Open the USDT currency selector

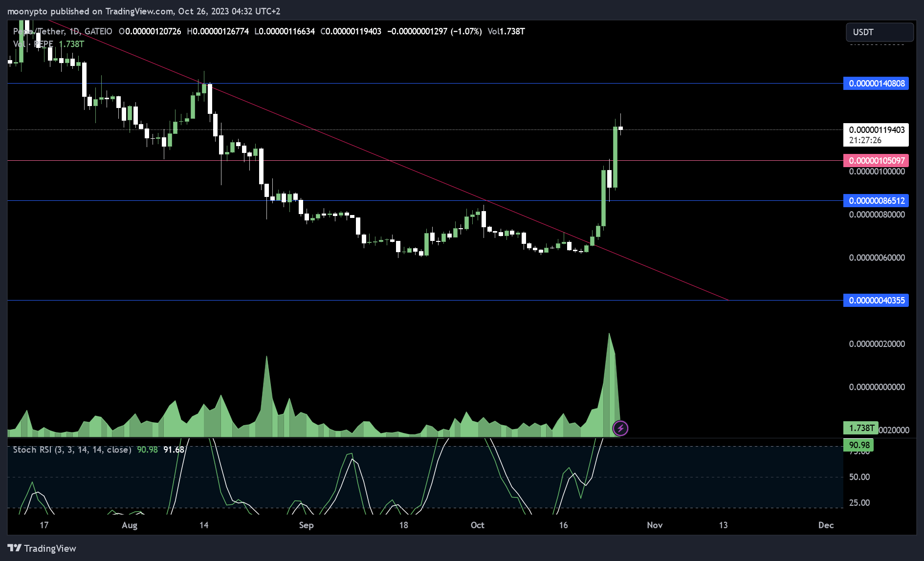880,32
